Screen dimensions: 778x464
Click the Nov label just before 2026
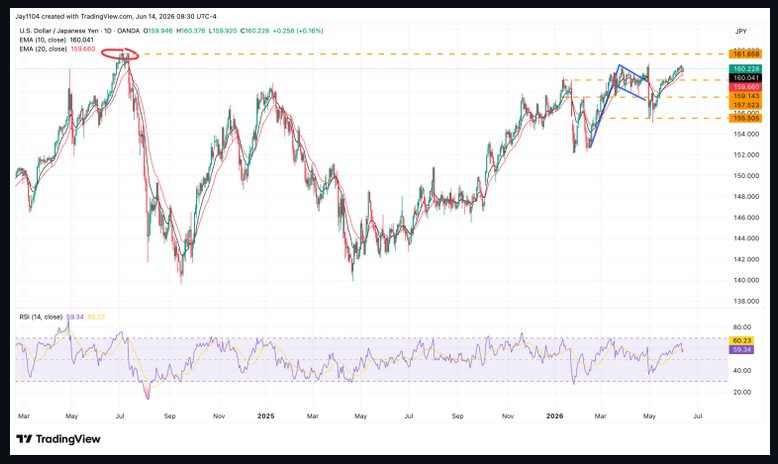pyautogui.click(x=508, y=416)
